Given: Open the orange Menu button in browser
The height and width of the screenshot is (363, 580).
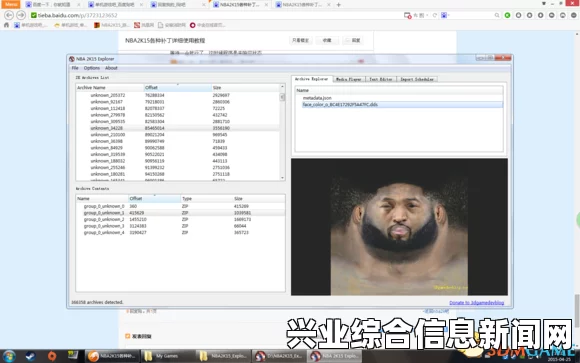Looking at the screenshot, I should 11,4.
